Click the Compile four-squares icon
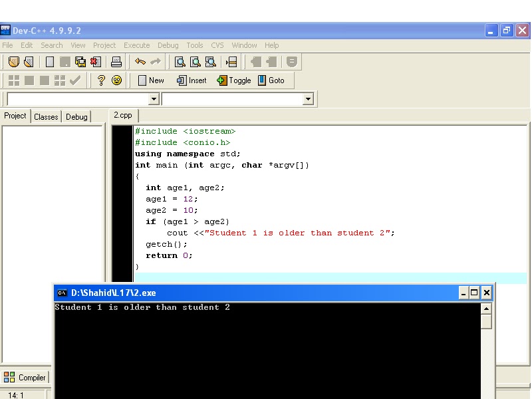532x399 pixels. [x=13, y=80]
